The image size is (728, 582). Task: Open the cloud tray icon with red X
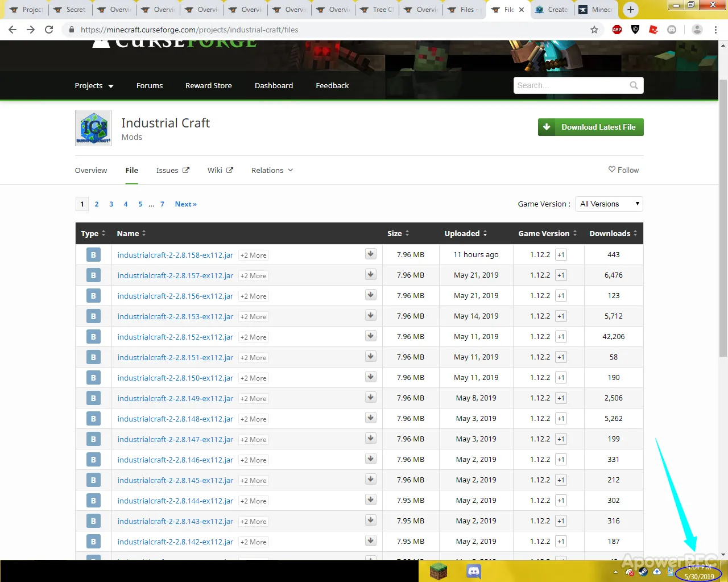click(x=629, y=572)
